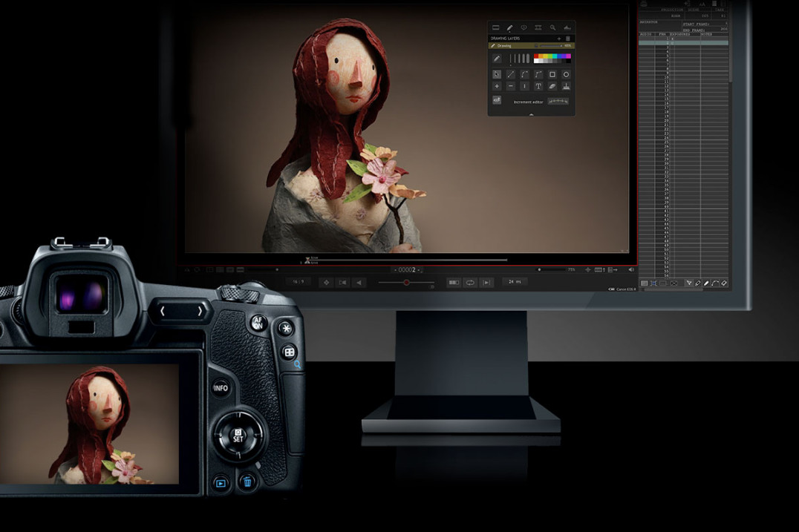799x532 pixels.
Task: Open the Increment editor graph button
Action: (558, 102)
